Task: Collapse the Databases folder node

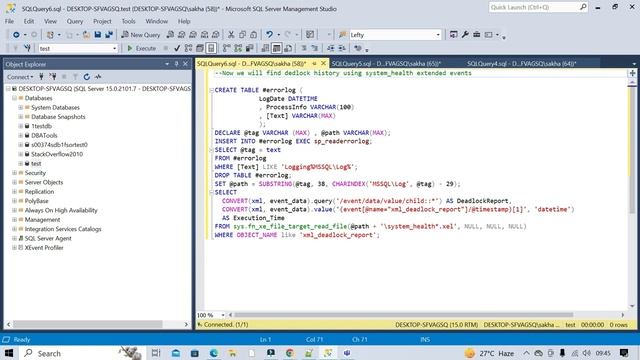Action: pyautogui.click(x=14, y=98)
